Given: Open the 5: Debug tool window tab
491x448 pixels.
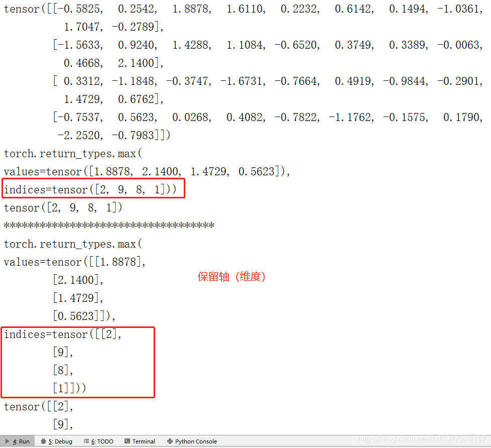Looking at the screenshot, I should click(x=56, y=441).
